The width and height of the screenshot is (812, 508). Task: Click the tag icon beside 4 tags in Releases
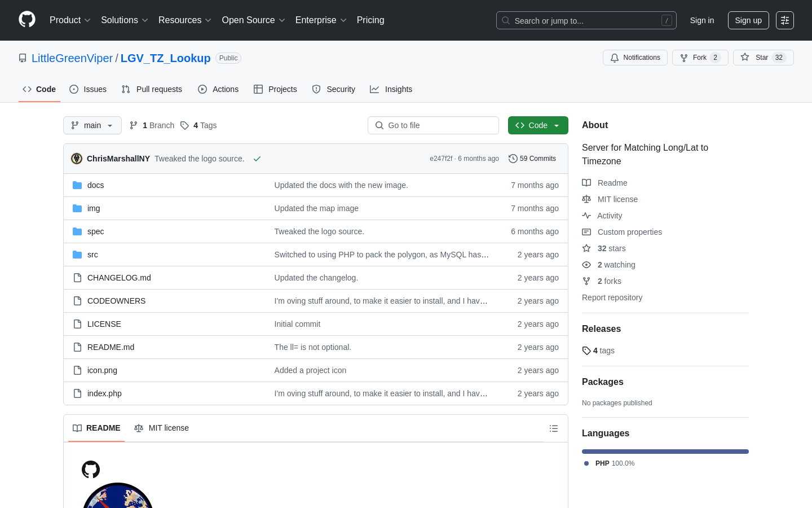pyautogui.click(x=586, y=351)
